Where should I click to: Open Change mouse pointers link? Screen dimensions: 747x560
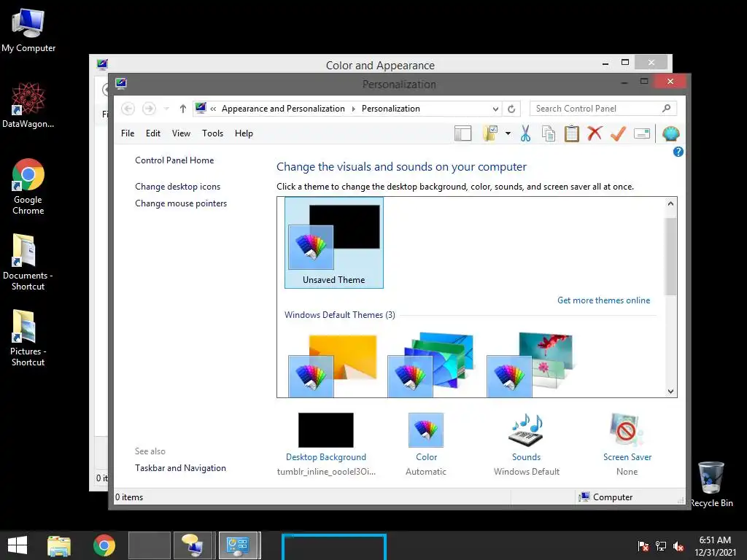point(181,203)
